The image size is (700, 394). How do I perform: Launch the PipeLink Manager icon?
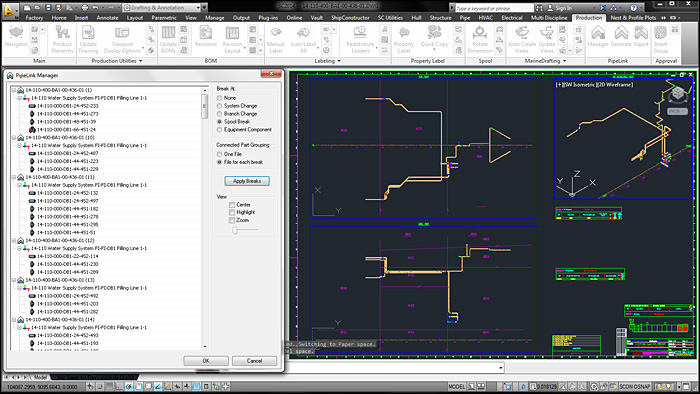coord(598,37)
